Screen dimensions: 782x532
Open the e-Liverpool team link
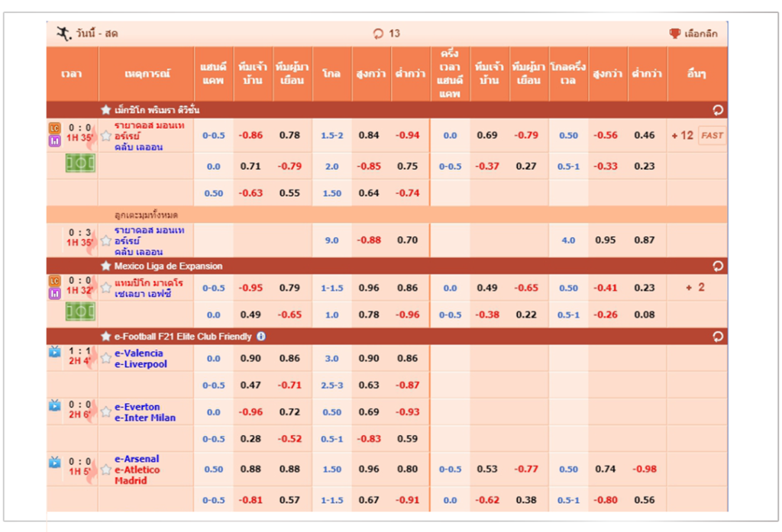pyautogui.click(x=141, y=364)
